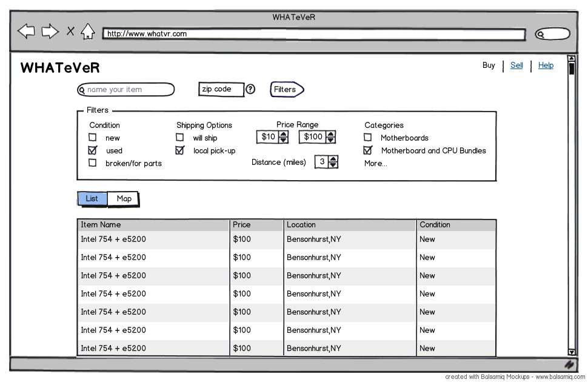Click the browser back arrow
This screenshot has width=588, height=382.
[26, 32]
